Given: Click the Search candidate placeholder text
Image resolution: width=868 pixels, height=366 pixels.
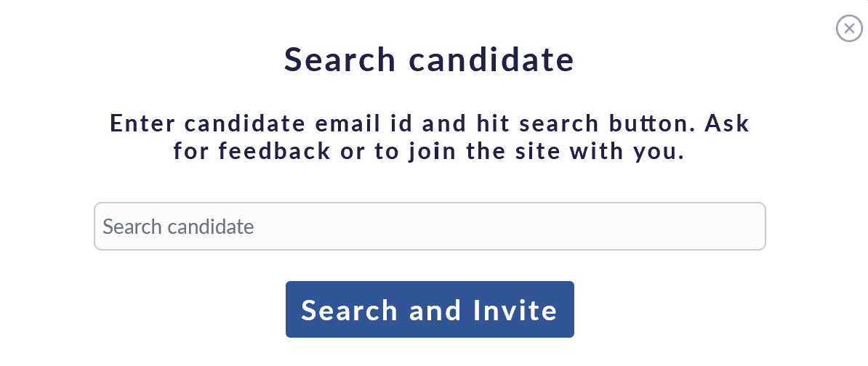Looking at the screenshot, I should [x=179, y=227].
